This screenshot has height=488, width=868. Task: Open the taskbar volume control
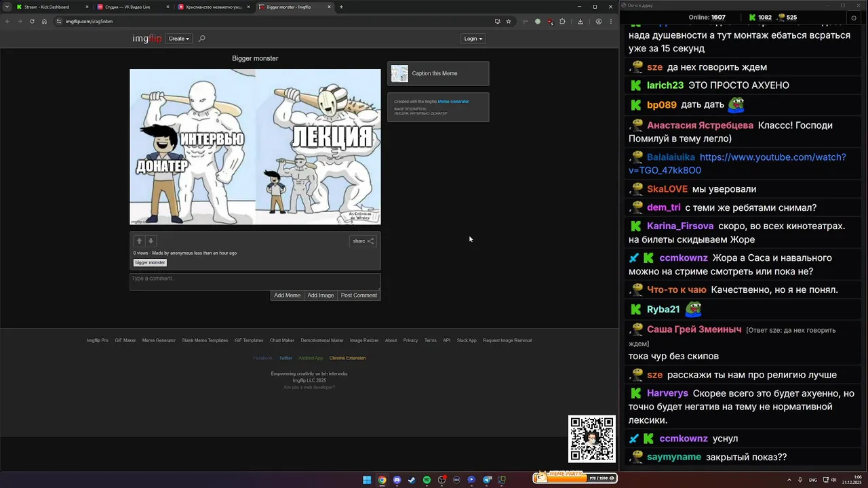[833, 480]
